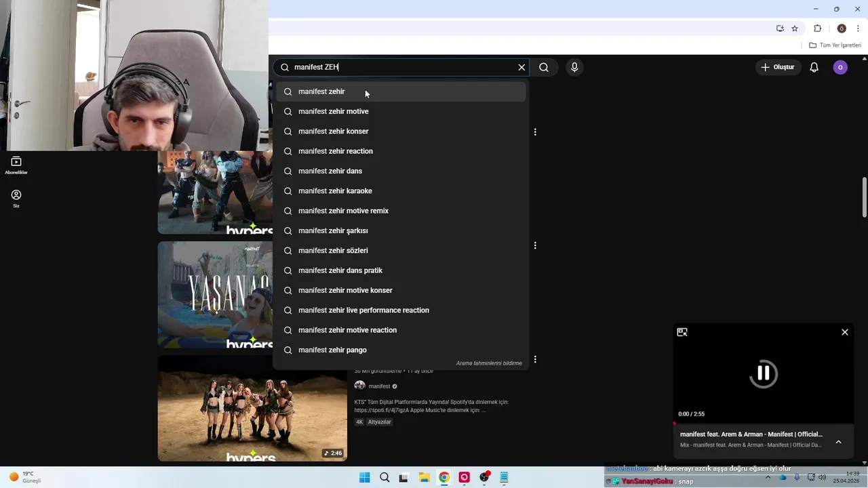Click miniplayer title 'manifest feat. Arem & Arman'
Image resolution: width=868 pixels, height=488 pixels.
click(x=751, y=434)
